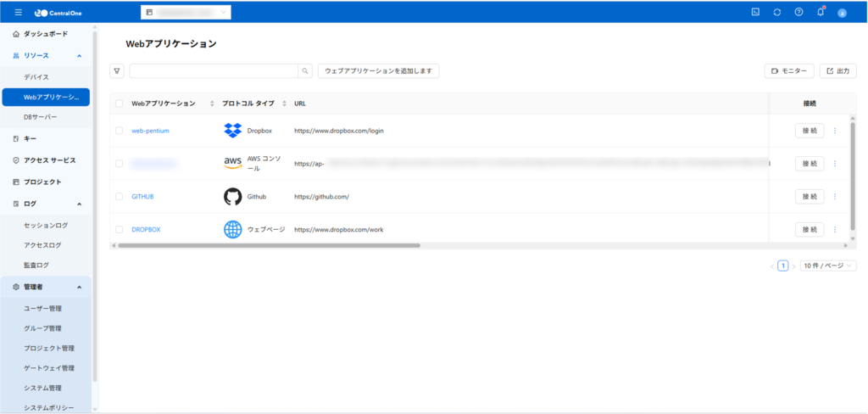Click the filter icon beside search box
868x414 pixels.
click(x=118, y=71)
